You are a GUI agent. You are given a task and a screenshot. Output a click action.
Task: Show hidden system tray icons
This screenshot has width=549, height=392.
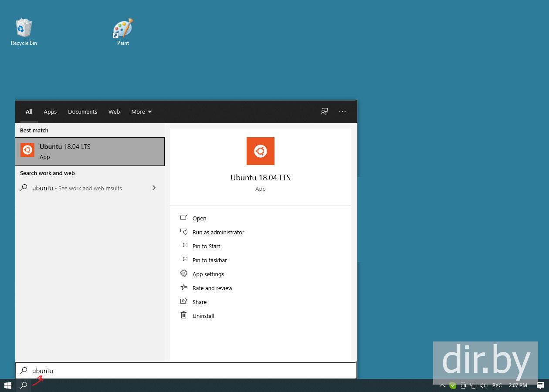pyautogui.click(x=442, y=385)
